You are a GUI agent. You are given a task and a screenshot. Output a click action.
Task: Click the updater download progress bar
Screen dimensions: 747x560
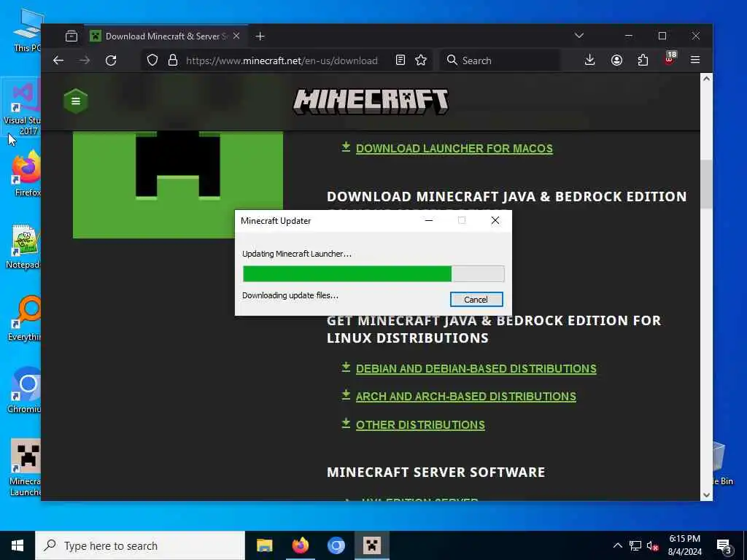pos(373,274)
